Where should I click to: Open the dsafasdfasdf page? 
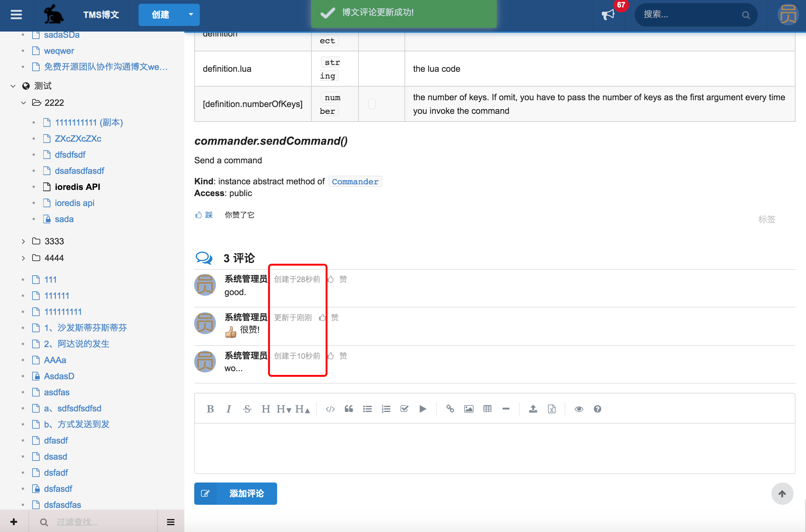79,171
